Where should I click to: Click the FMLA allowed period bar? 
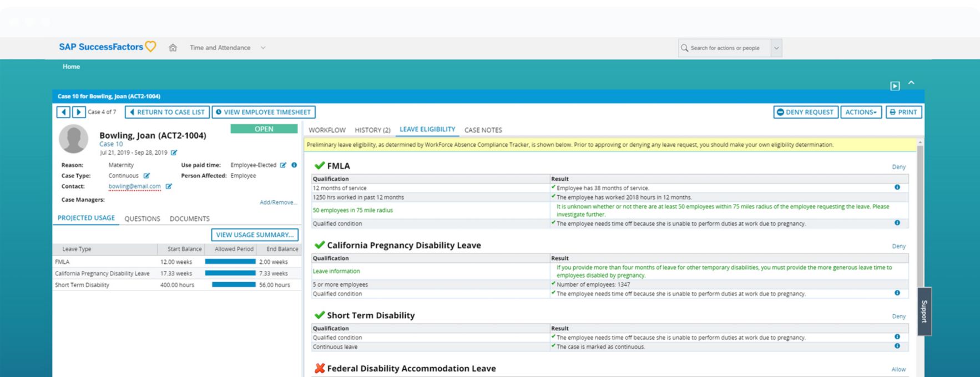230,262
